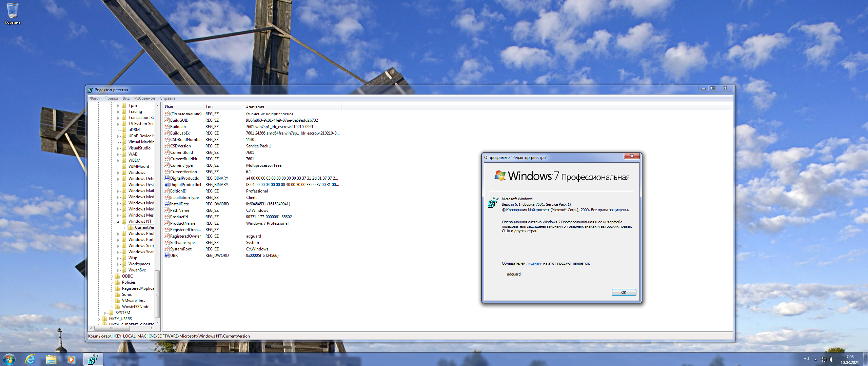Click the Registry Editor taskbar icon

[x=93, y=359]
